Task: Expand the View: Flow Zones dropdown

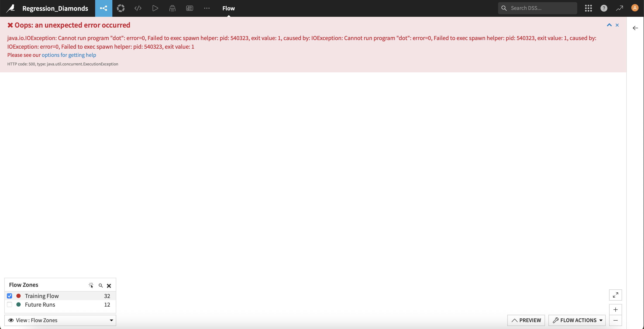Action: pyautogui.click(x=111, y=320)
